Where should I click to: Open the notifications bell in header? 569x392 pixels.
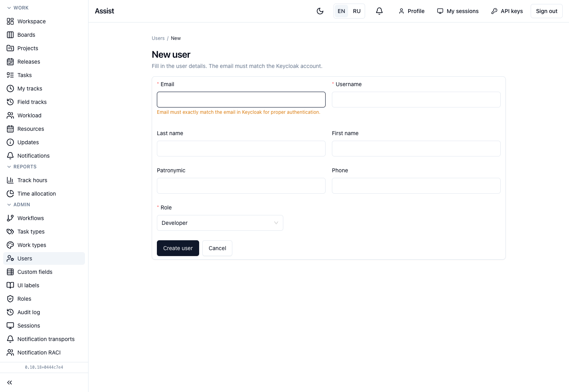click(x=379, y=11)
